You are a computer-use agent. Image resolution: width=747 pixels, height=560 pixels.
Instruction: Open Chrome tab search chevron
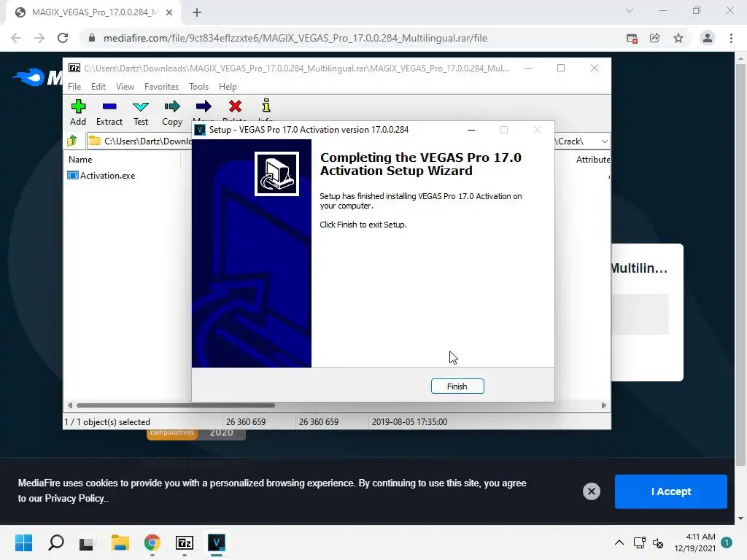[x=630, y=10]
